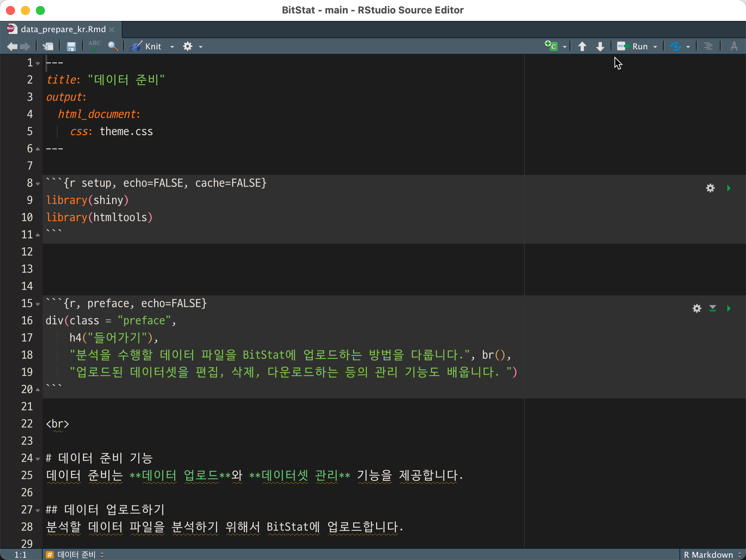The image size is (746, 560).
Task: Click the setup chunk header on line 8
Action: point(156,183)
